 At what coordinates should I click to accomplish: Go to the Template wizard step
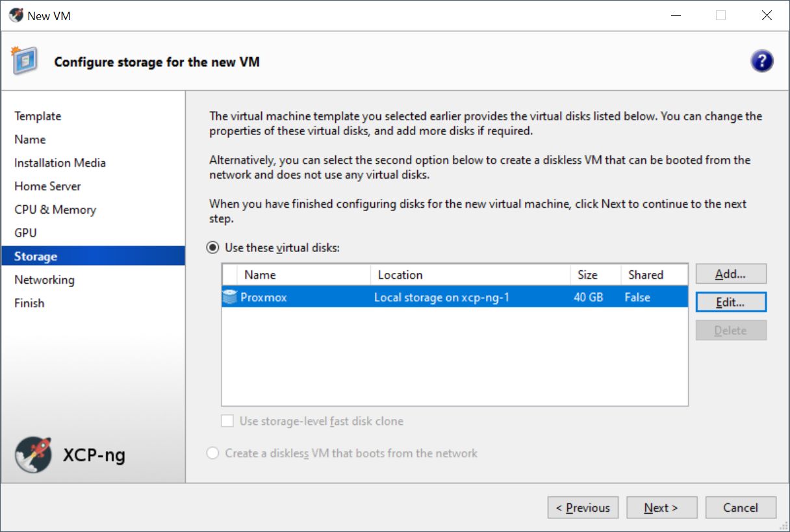(x=38, y=116)
